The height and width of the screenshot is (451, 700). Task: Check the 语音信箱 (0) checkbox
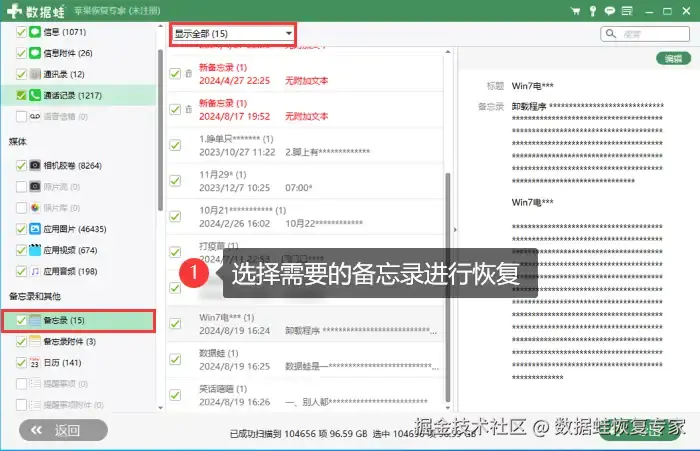21,117
